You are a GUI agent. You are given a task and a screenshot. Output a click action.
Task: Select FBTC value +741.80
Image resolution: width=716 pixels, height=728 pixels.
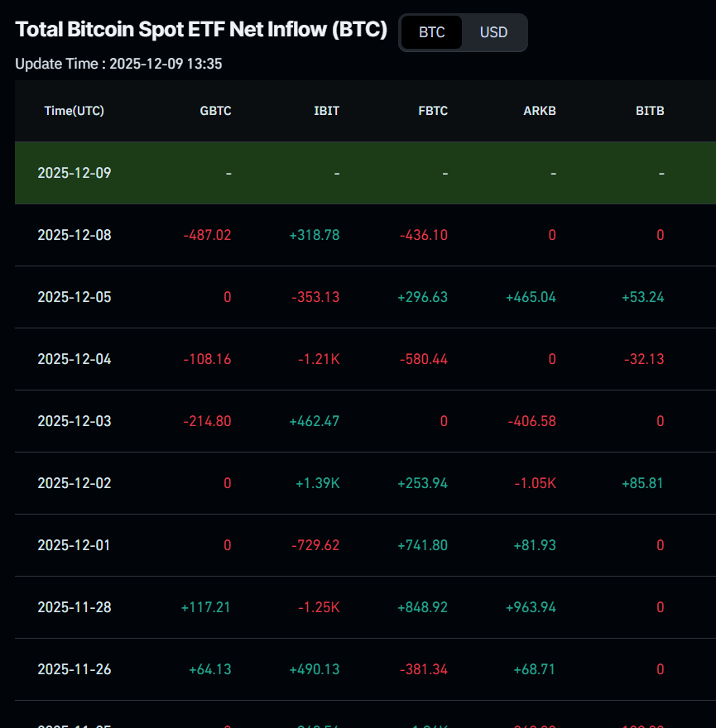tap(423, 545)
